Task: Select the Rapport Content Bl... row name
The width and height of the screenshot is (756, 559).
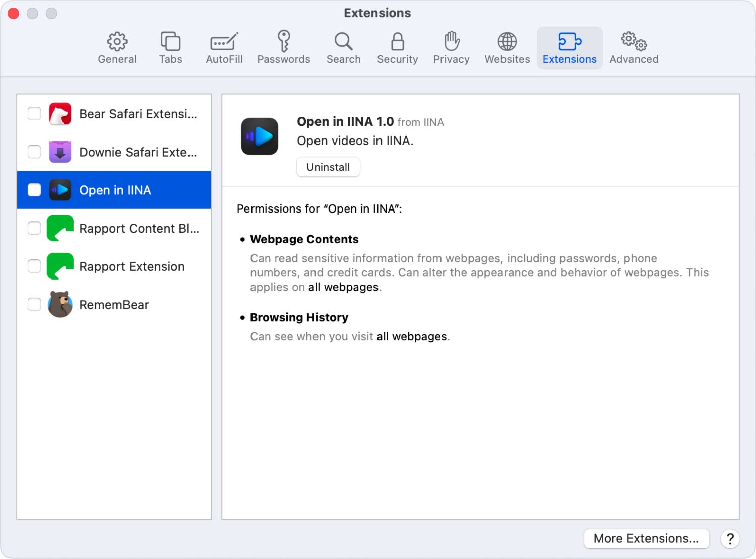Action: tap(139, 229)
